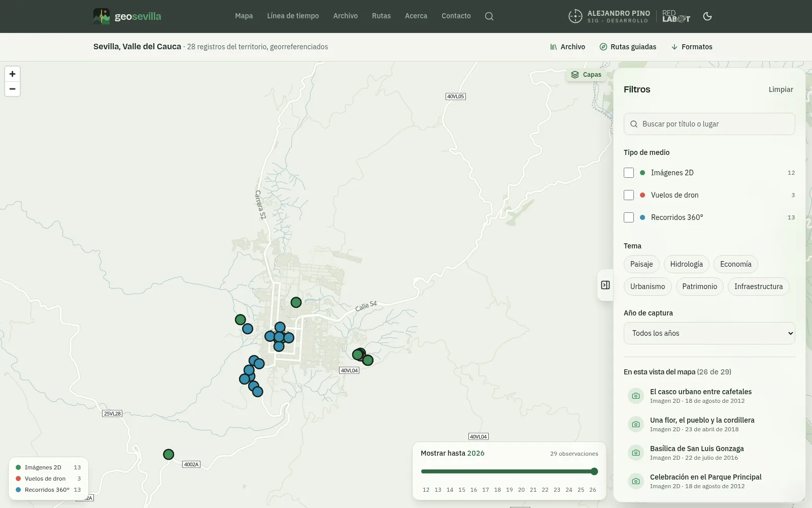Enable the Vuelos de dron checkbox

[629, 195]
